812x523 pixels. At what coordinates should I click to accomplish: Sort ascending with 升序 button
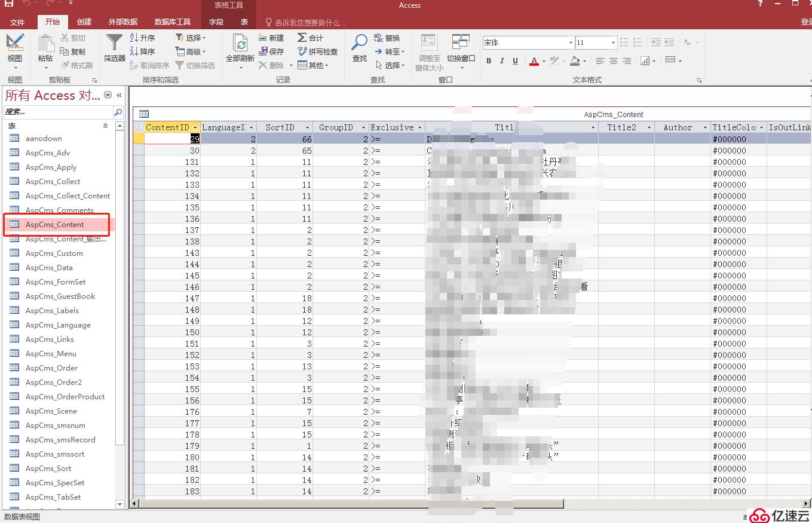143,38
